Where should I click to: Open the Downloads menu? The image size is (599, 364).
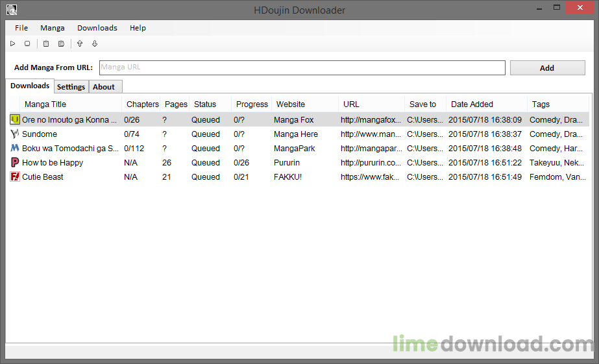tap(97, 28)
